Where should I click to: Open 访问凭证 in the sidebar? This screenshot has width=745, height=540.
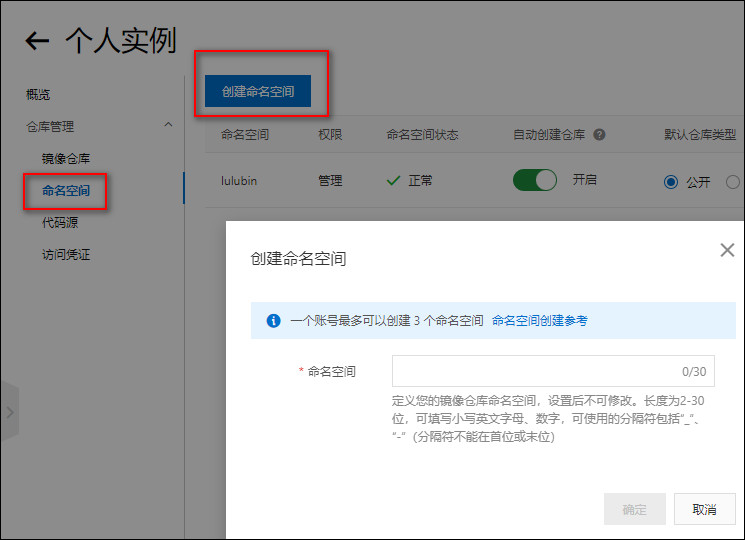pyautogui.click(x=66, y=255)
